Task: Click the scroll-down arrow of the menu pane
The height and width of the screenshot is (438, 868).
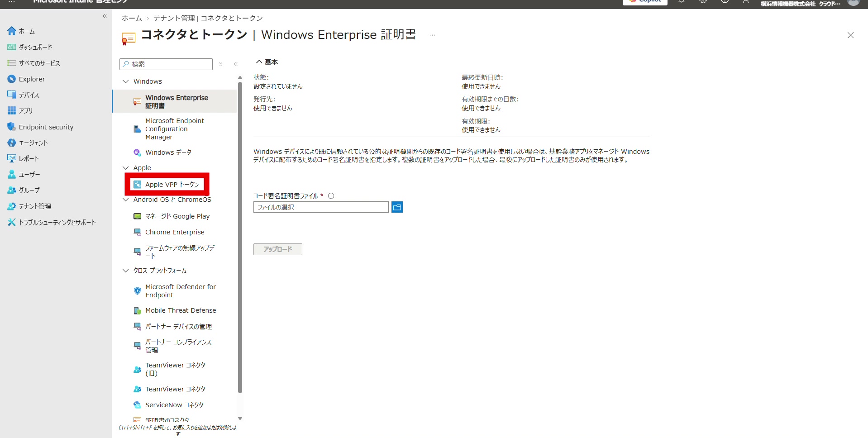Action: click(240, 419)
